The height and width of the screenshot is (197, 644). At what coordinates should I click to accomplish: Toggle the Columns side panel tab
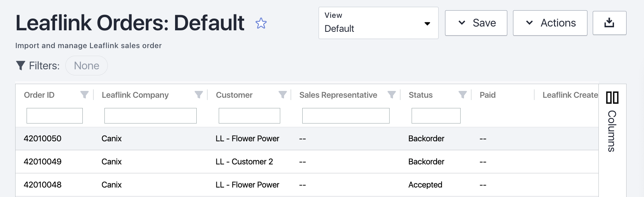611,131
